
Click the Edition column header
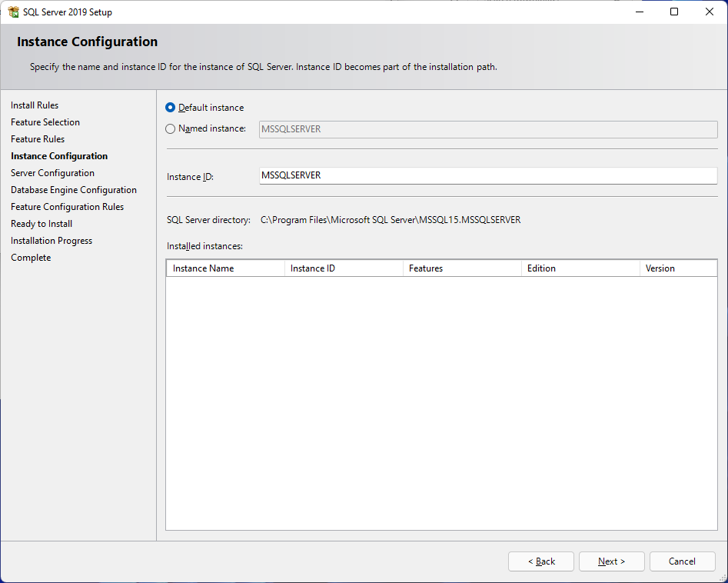coord(580,268)
